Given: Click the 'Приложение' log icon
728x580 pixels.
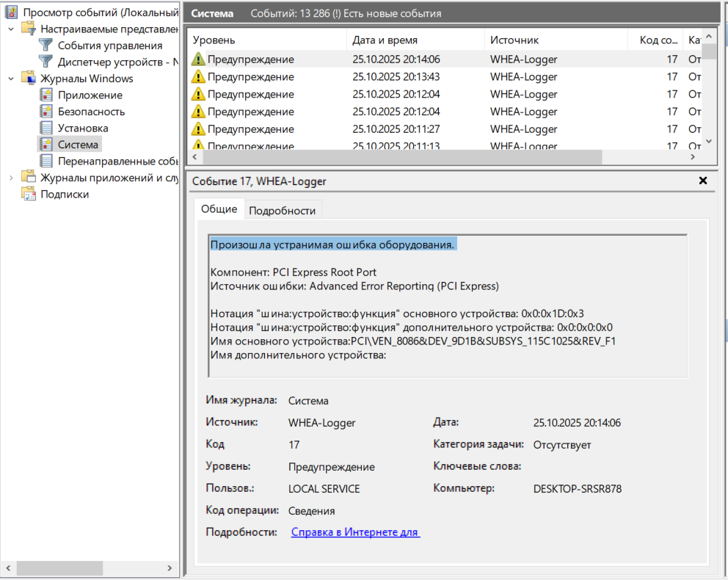Looking at the screenshot, I should coord(46,95).
